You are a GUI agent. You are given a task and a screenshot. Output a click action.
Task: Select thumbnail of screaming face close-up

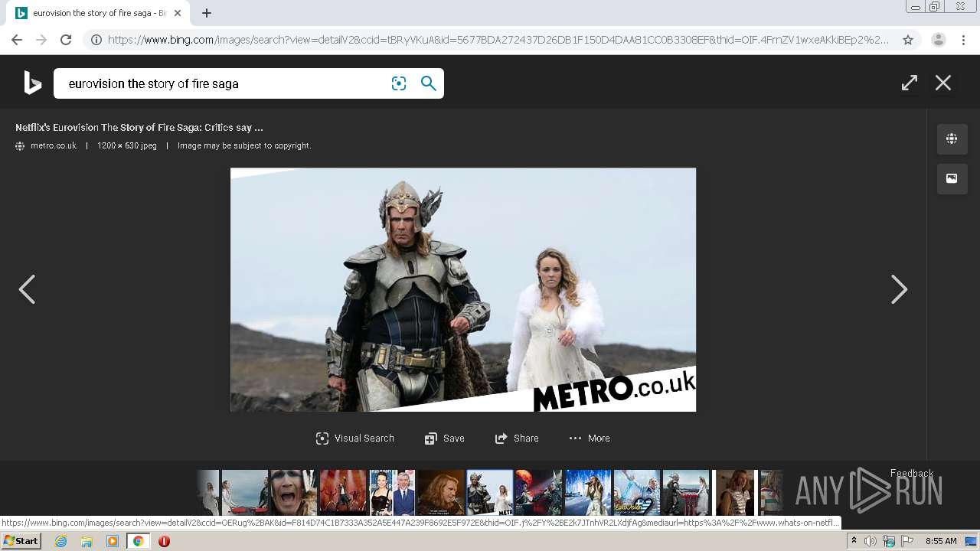[293, 492]
